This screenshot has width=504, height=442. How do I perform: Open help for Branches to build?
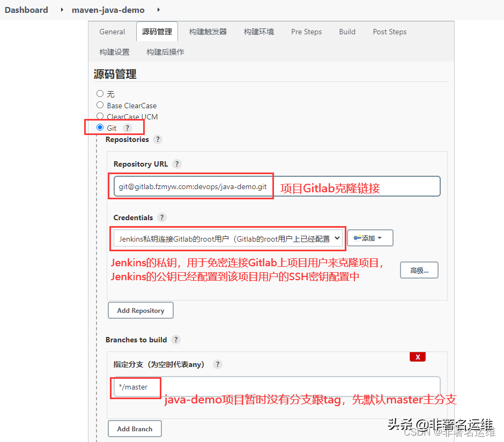(x=176, y=340)
